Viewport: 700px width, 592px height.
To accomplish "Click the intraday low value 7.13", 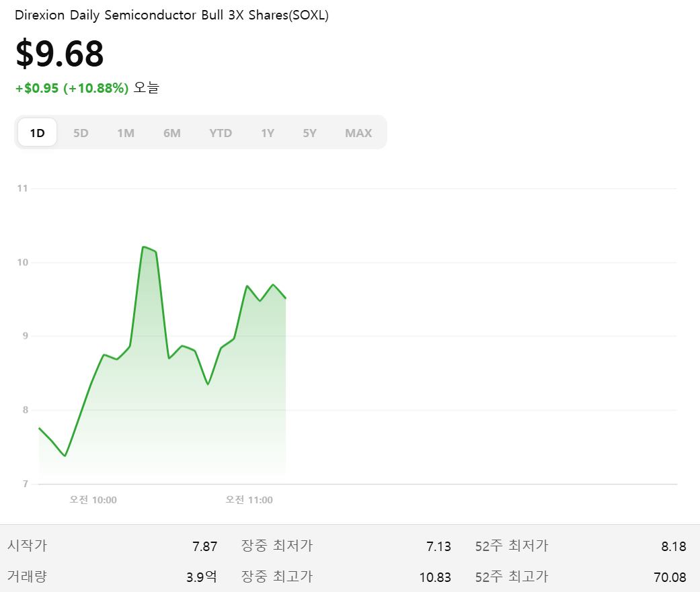I will coord(438,546).
